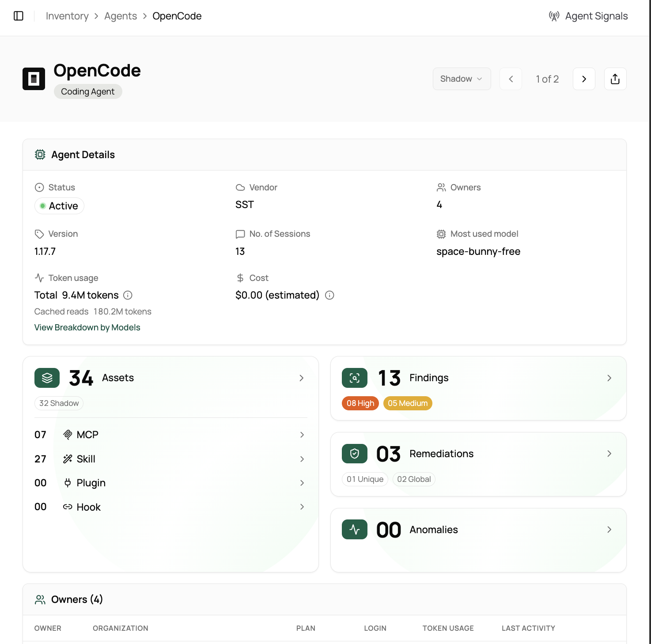The width and height of the screenshot is (651, 644).
Task: Click the Hook link icon
Action: pos(68,507)
